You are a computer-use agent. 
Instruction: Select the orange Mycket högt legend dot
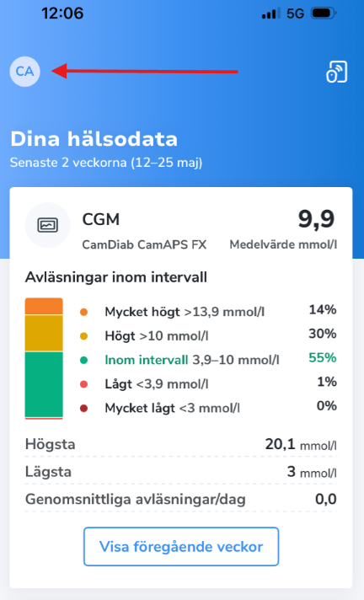click(x=83, y=313)
